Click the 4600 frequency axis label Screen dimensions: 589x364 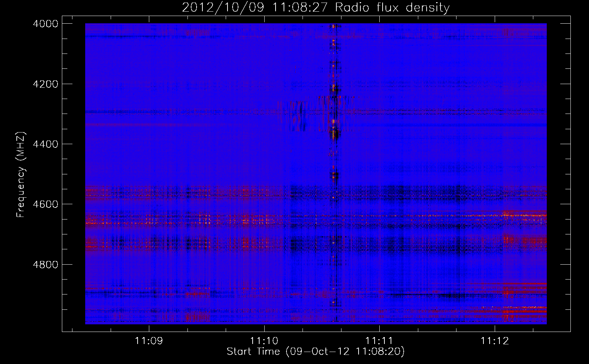click(46, 204)
